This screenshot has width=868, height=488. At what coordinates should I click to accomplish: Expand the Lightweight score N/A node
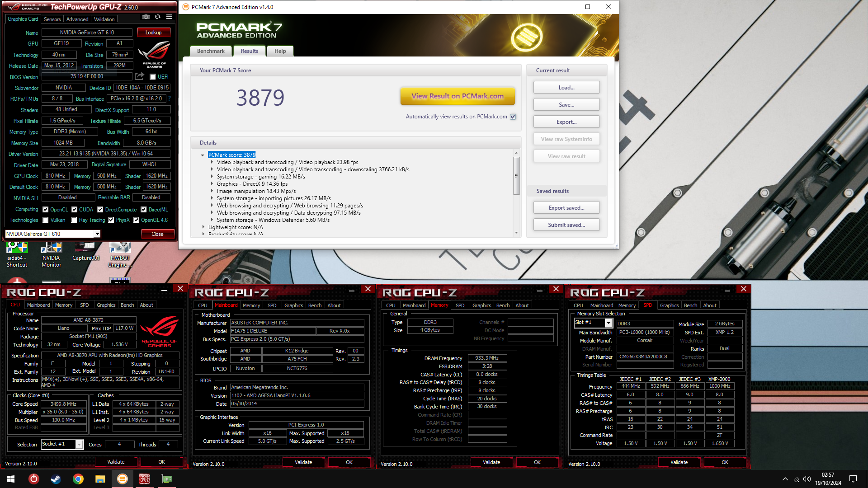203,227
